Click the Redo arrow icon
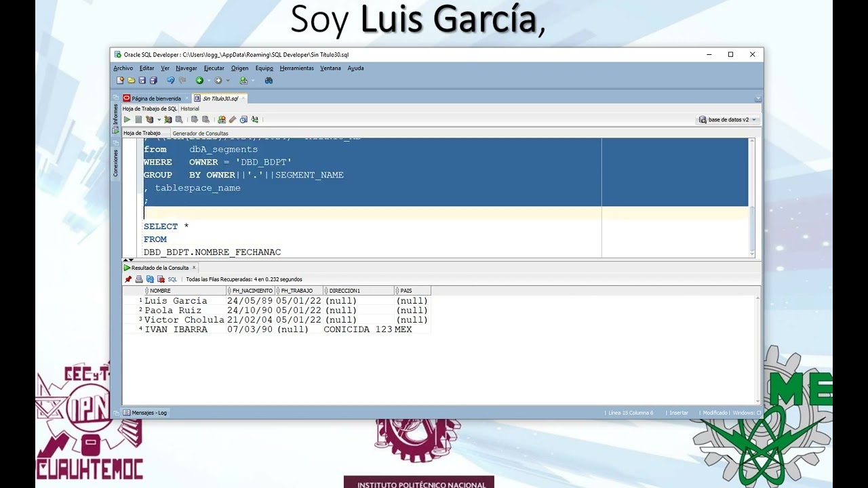Viewport: 868px width, 488px height. coord(182,80)
